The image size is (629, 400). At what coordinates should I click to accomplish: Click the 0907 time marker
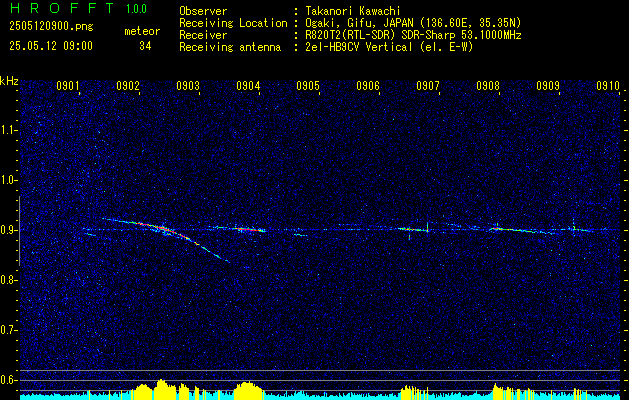click(428, 85)
